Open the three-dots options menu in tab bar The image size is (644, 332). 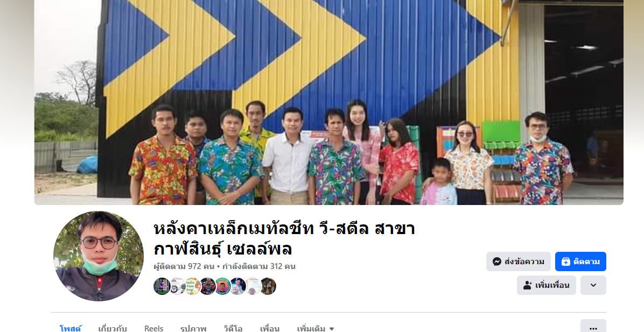(593, 328)
